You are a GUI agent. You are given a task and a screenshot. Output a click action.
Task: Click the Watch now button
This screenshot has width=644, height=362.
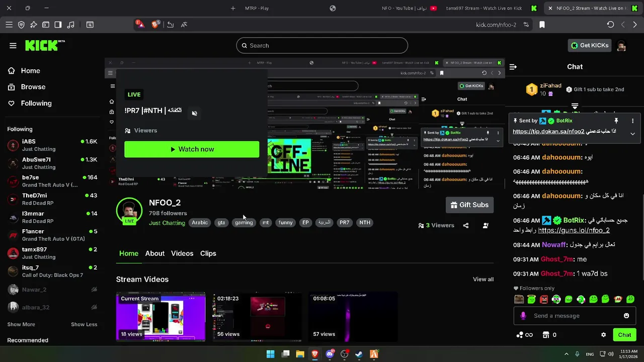pyautogui.click(x=192, y=149)
